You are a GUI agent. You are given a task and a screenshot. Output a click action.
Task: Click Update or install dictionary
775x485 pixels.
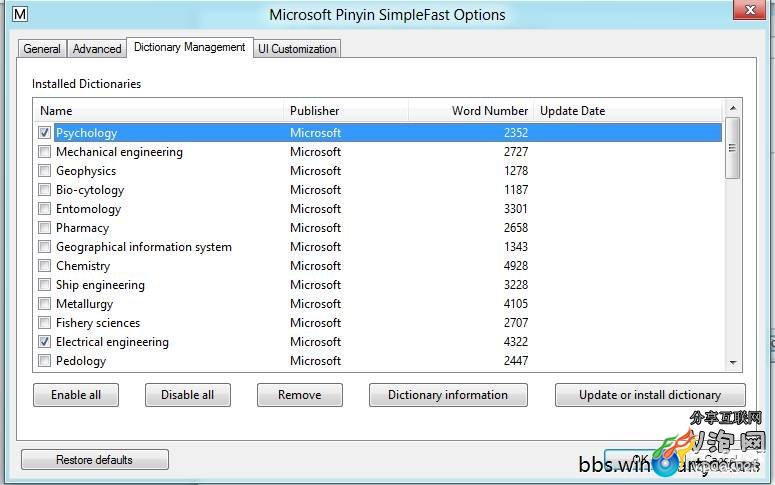[650, 395]
